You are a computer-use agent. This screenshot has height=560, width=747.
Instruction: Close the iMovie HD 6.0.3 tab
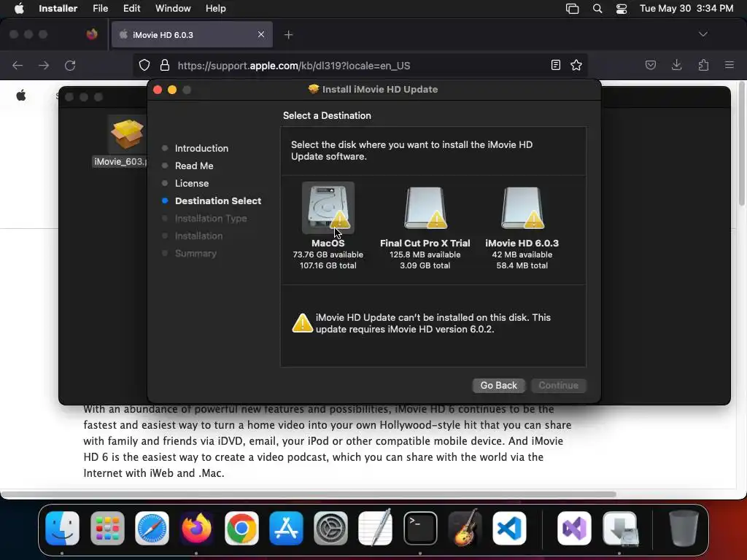click(x=261, y=34)
